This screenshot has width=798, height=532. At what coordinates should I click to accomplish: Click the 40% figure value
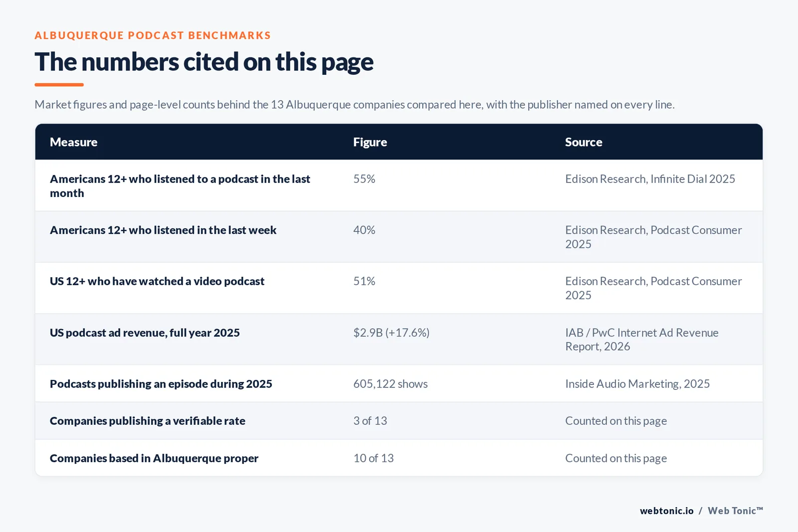[364, 230]
